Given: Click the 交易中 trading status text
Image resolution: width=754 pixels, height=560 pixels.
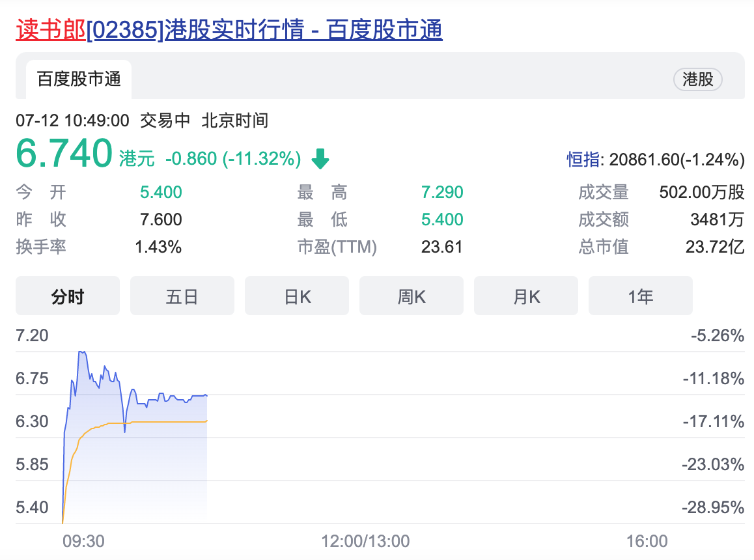Looking at the screenshot, I should point(165,120).
